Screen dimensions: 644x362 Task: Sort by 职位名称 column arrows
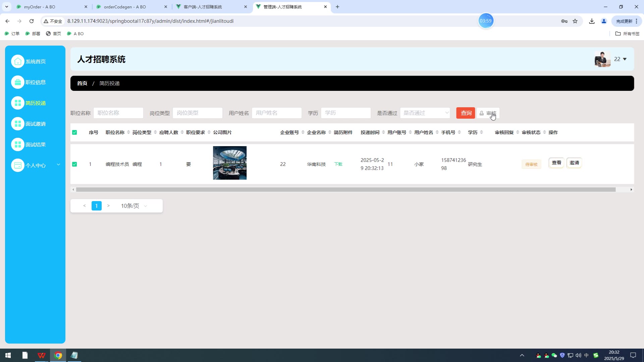[x=128, y=132]
